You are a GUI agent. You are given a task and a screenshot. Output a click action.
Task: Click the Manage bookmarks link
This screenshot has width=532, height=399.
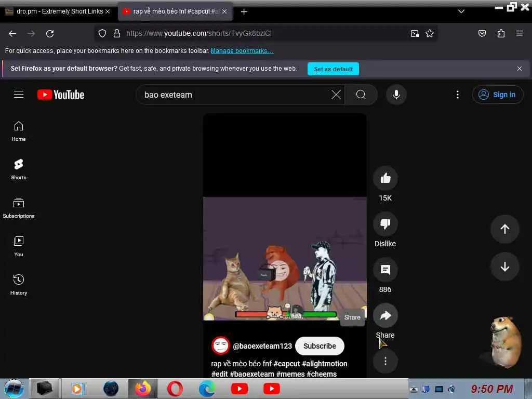point(242,51)
